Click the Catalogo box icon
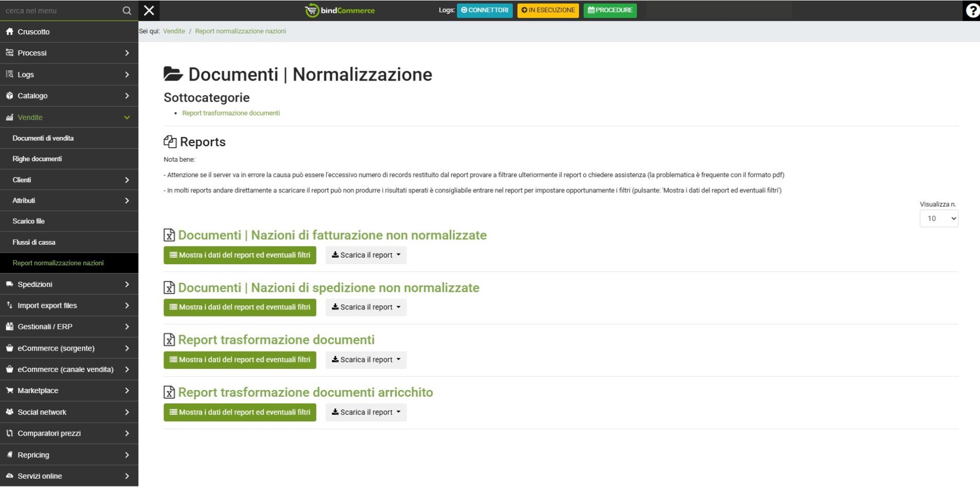The width and height of the screenshot is (980, 487). coord(10,96)
